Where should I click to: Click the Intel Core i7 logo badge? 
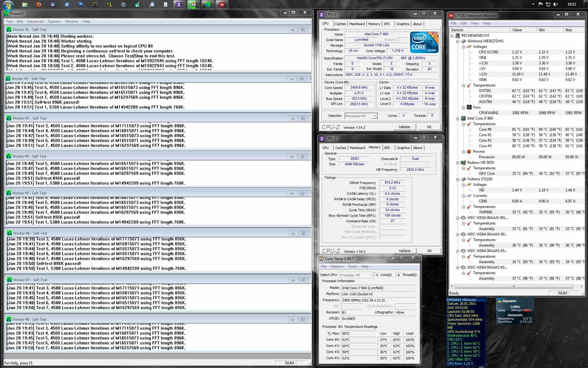(x=424, y=42)
